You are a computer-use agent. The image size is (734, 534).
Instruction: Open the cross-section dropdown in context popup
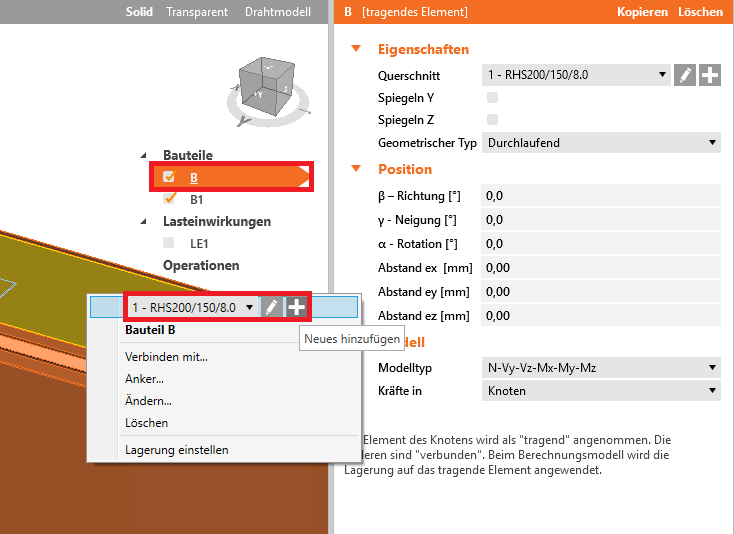[x=193, y=307]
